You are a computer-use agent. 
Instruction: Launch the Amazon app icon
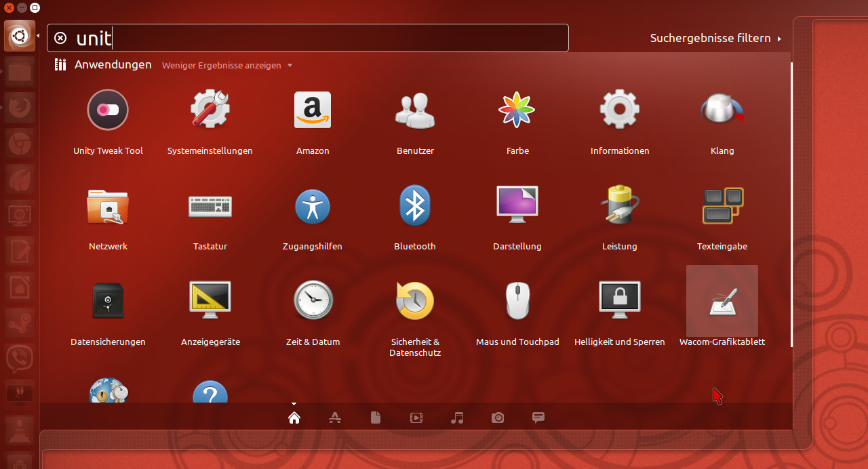pos(313,109)
